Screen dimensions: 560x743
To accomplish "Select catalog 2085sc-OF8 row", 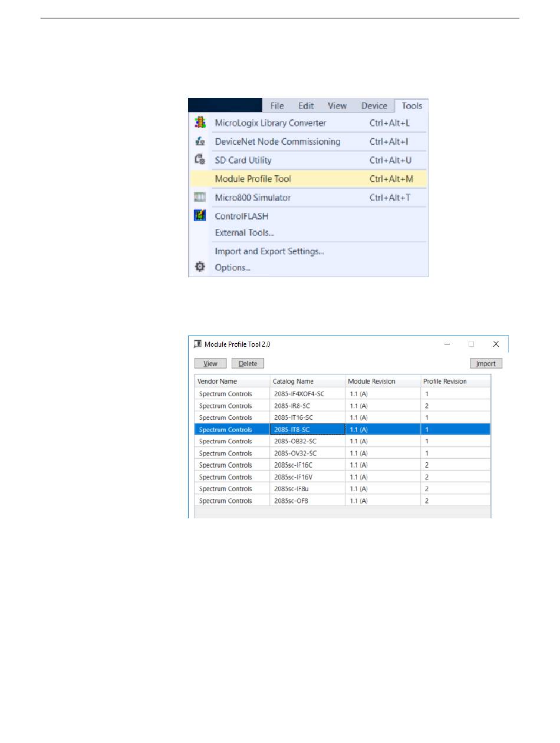I will pyautogui.click(x=342, y=501).
